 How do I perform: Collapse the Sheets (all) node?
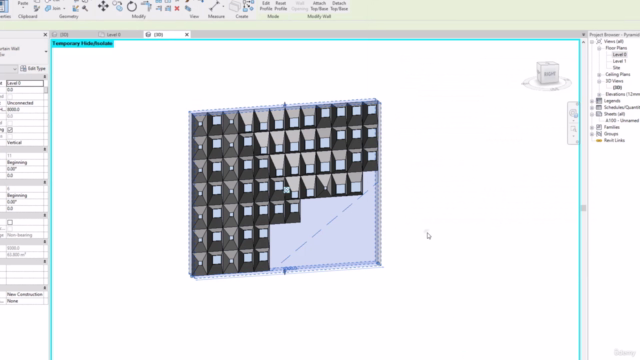[592, 114]
